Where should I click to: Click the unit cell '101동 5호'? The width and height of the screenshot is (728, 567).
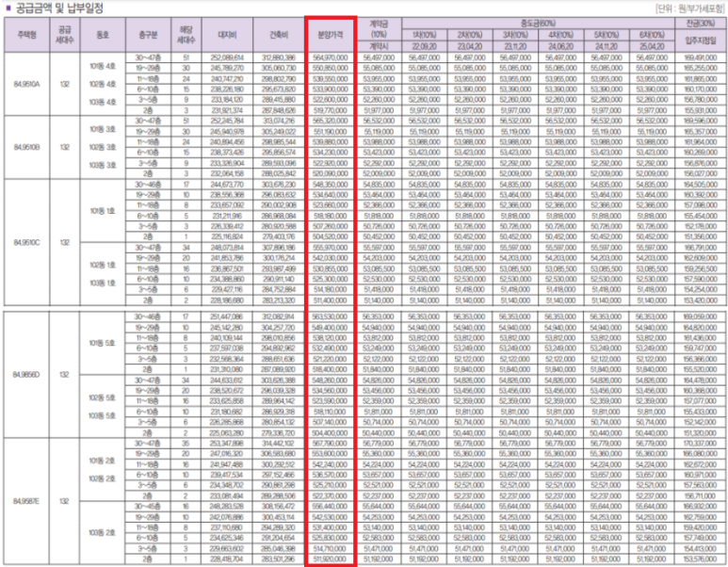tap(102, 343)
